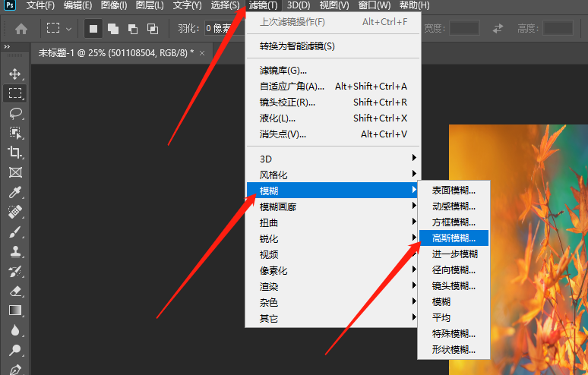Expand the 风格化 submenu
This screenshot has height=375, width=588.
click(x=331, y=175)
